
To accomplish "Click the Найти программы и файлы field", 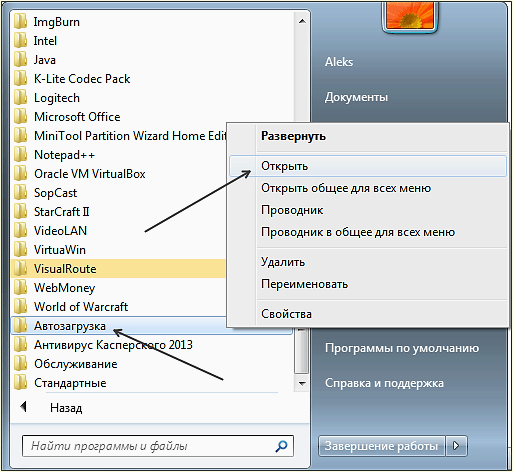I will pyautogui.click(x=158, y=446).
